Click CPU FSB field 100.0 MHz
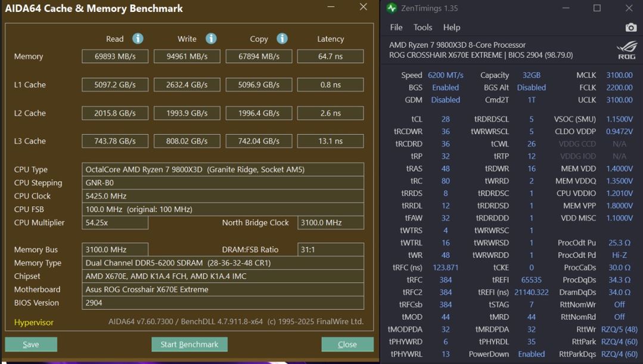This screenshot has height=364, width=643. point(223,210)
